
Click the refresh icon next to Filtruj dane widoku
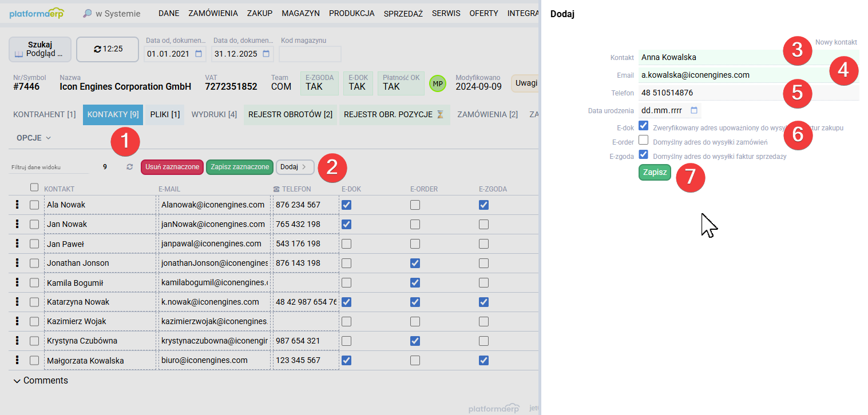[129, 167]
